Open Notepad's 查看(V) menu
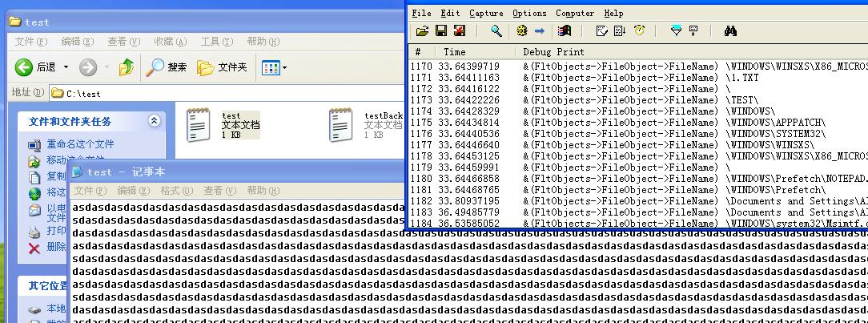This screenshot has height=323, width=868. point(219,191)
